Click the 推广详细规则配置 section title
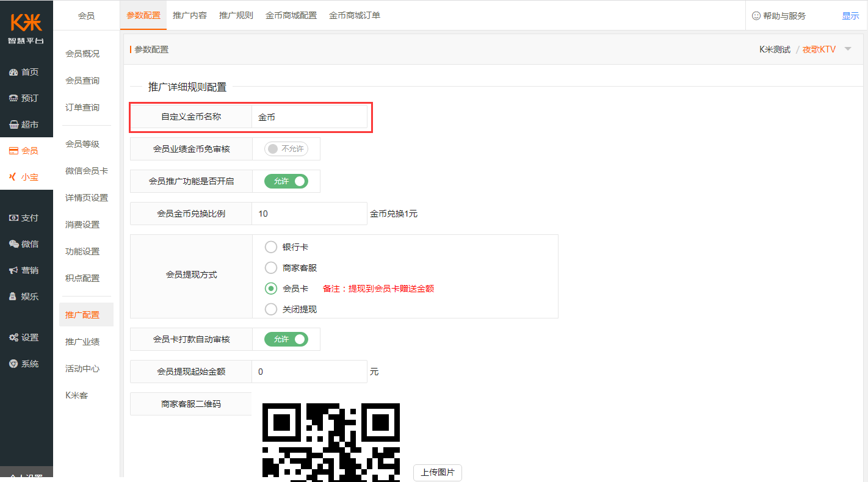 pyautogui.click(x=187, y=87)
